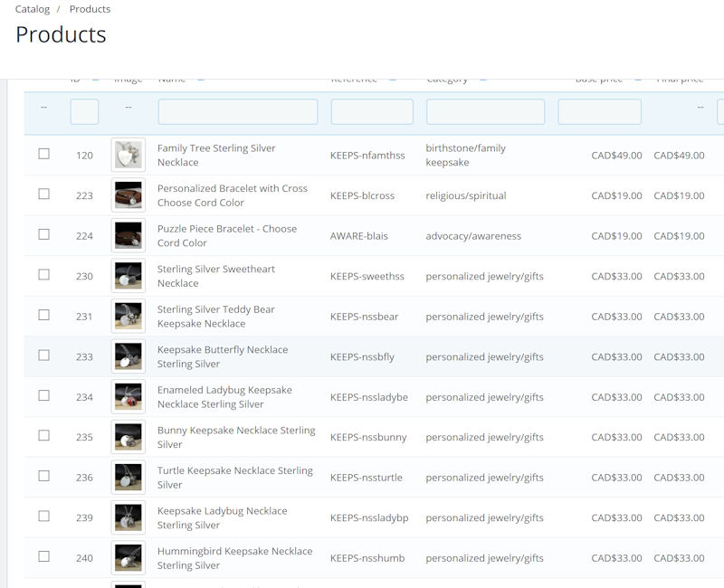The image size is (724, 588).
Task: Open the Bunny Keepsake Necklace thumbnail
Action: 129,437
